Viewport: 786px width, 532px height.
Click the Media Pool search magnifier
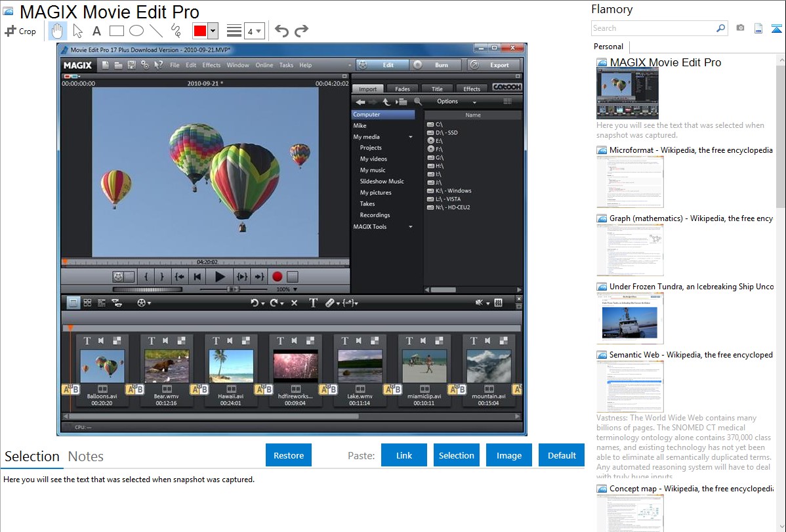pyautogui.click(x=417, y=102)
